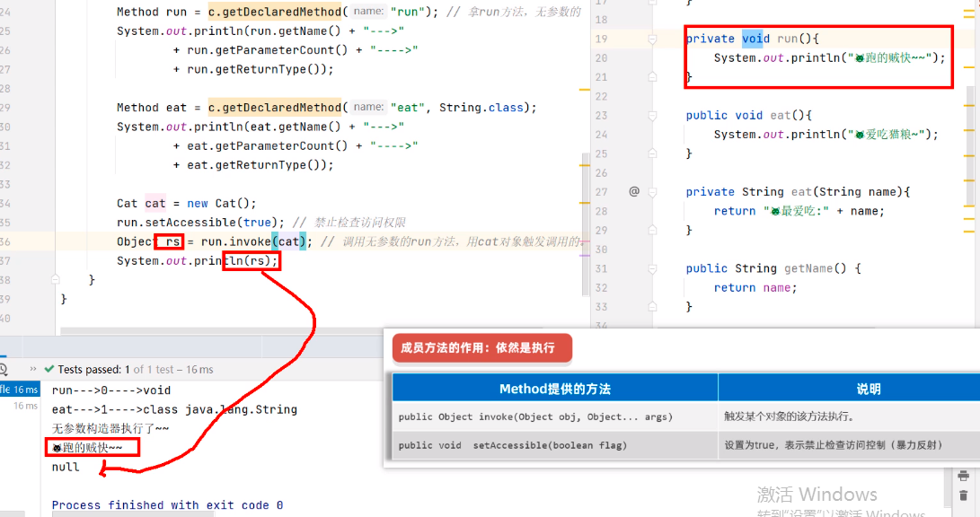
Task: Click the fold end marker on line 29
Action: 652,231
